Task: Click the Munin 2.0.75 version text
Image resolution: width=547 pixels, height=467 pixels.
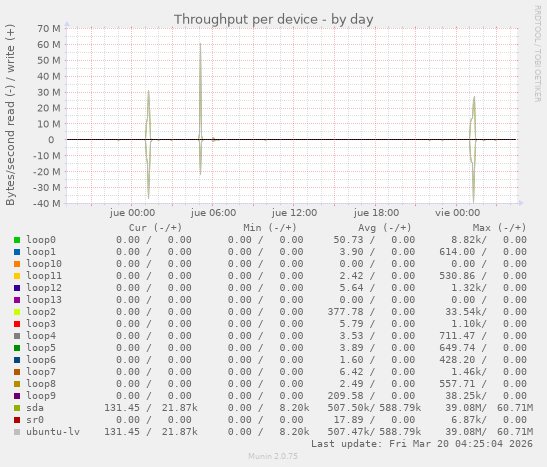Action: click(273, 456)
